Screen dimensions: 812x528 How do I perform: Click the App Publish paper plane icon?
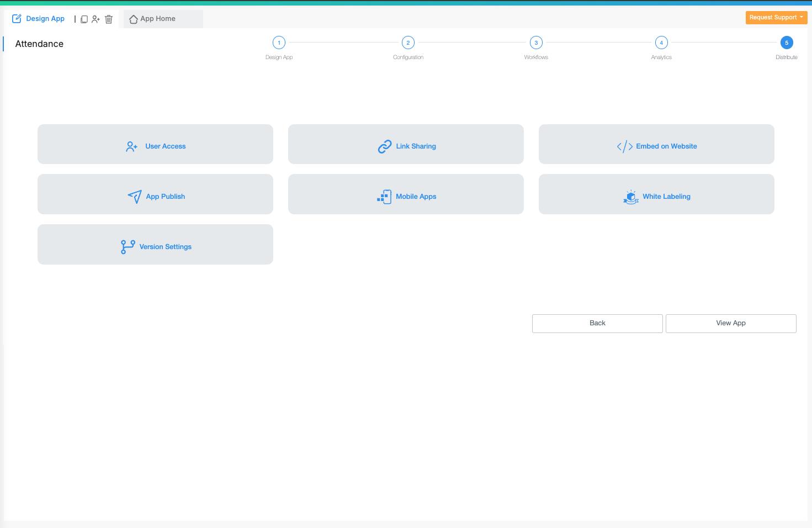click(135, 197)
